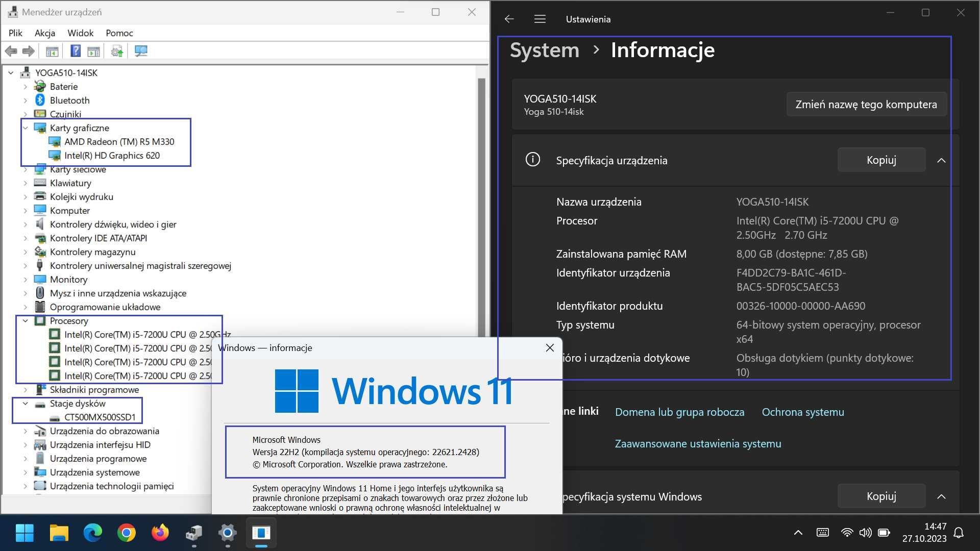The image size is (980, 551).
Task: Select Urządzenia systemowe tree item
Action: pos(94,472)
